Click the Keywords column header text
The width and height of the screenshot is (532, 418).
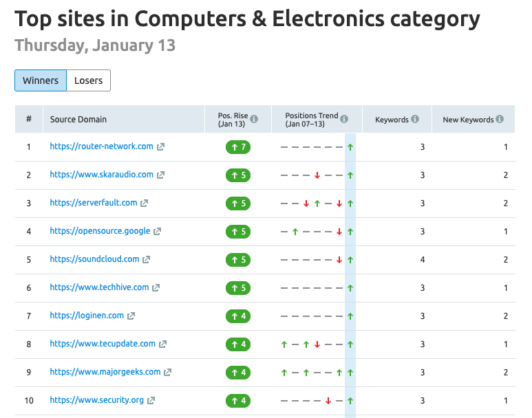click(x=392, y=120)
